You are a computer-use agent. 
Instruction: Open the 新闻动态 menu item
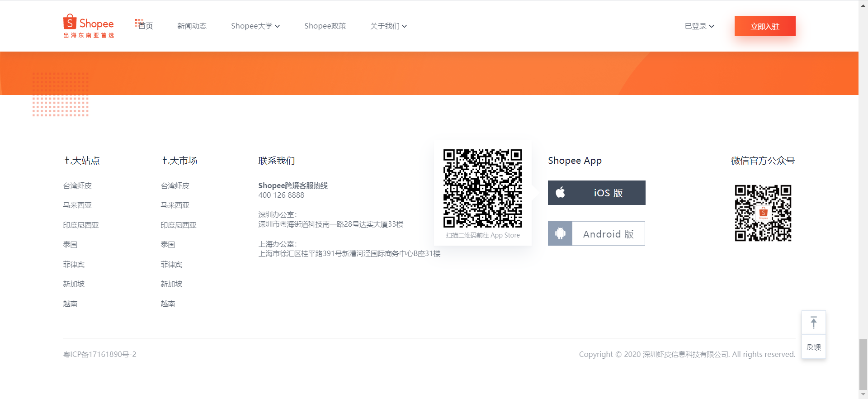click(x=192, y=26)
